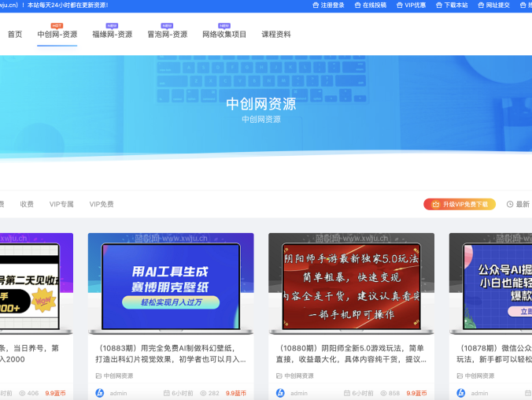
Task: Click admin author name on (10880期) card
Action: pos(299,393)
